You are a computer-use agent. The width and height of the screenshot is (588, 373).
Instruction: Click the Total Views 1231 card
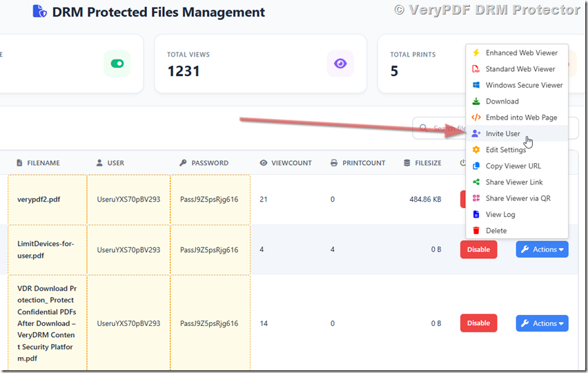tap(260, 64)
